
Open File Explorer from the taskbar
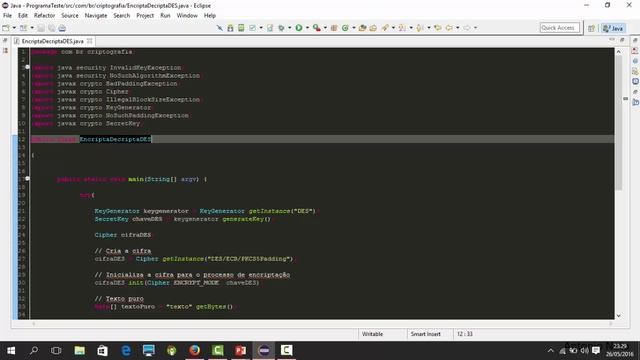tap(80, 350)
